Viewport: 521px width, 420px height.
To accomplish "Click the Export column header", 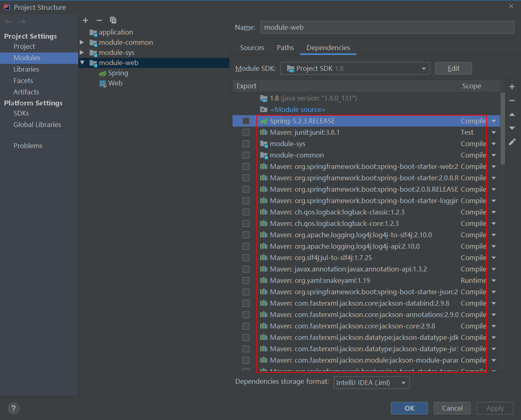I will tap(245, 86).
